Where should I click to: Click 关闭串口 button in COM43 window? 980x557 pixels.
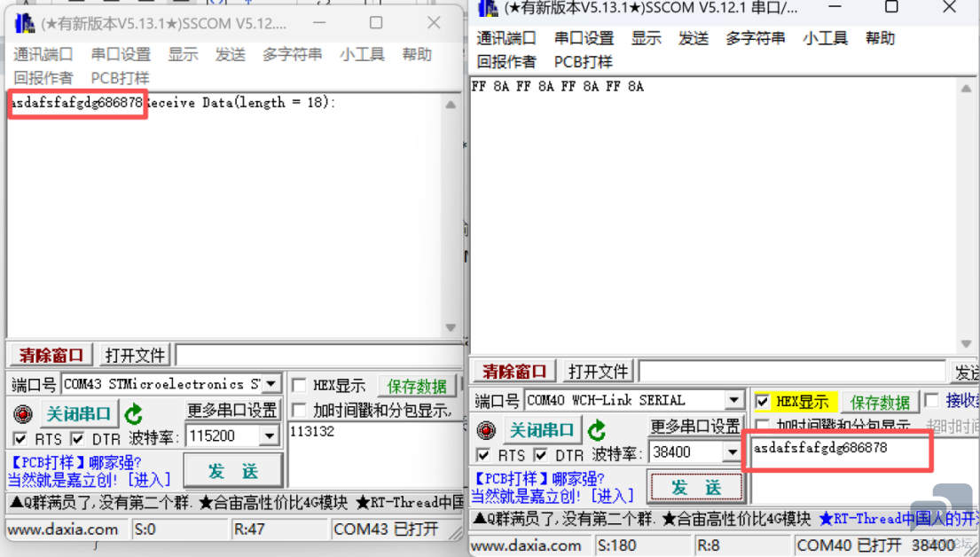pos(78,413)
